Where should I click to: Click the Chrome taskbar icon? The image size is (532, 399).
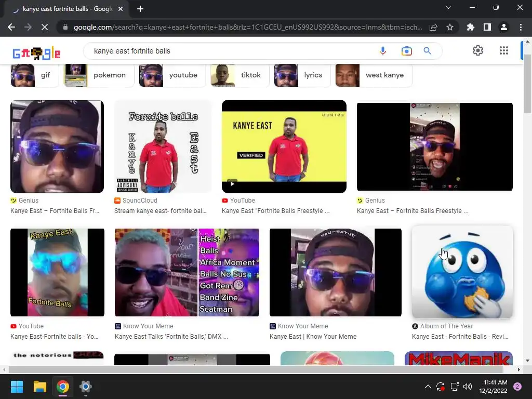[x=63, y=387]
